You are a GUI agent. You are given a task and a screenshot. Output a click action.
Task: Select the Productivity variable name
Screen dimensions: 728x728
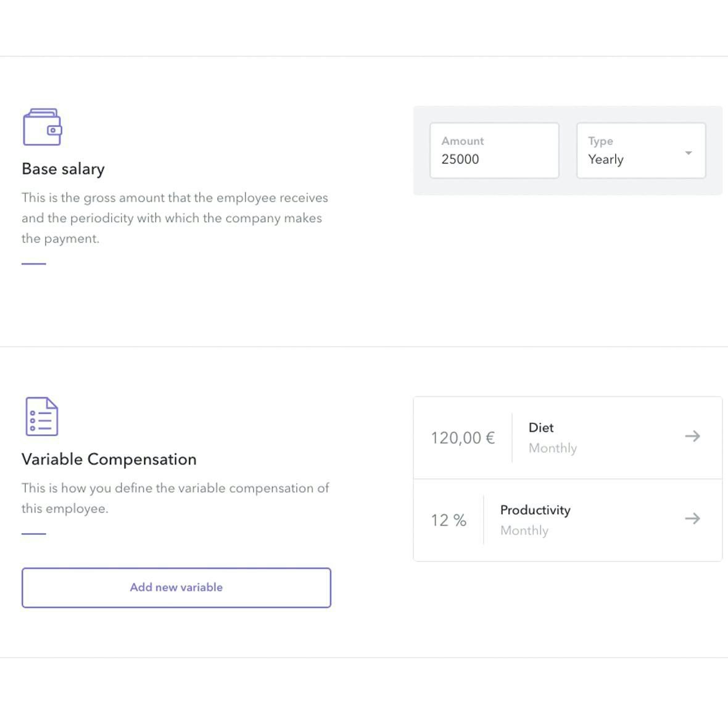[535, 510]
